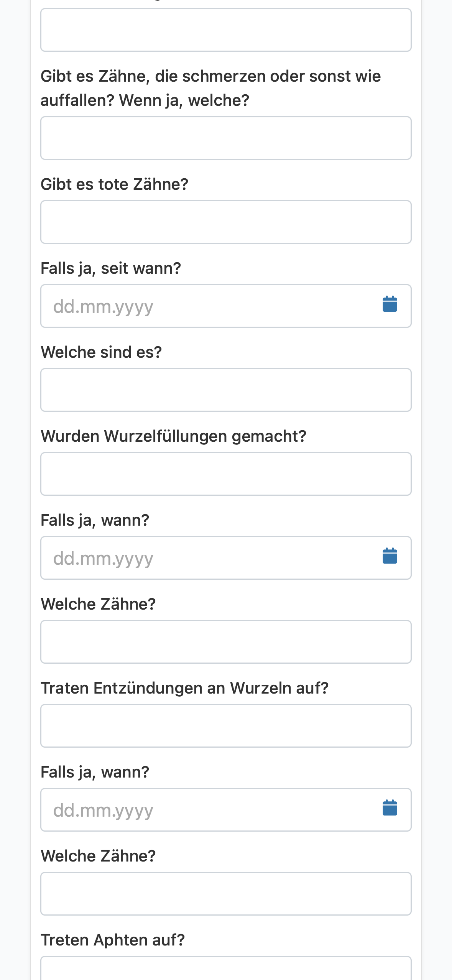
Task: Click the unlabeled text box above painful teeth question
Action: pyautogui.click(x=226, y=30)
